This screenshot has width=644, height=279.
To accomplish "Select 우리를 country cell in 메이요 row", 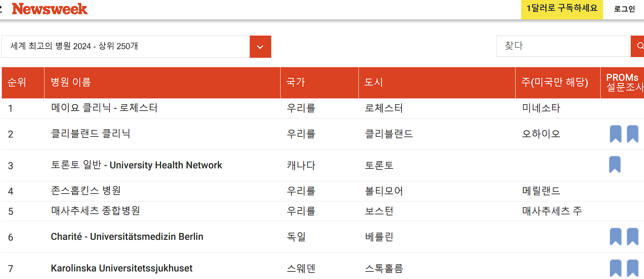I will (x=301, y=108).
